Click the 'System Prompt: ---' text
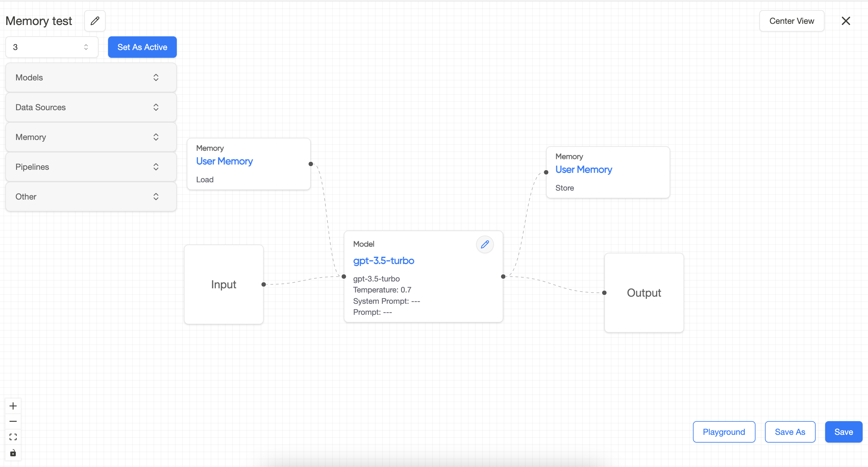The width and height of the screenshot is (868, 467). 386,301
